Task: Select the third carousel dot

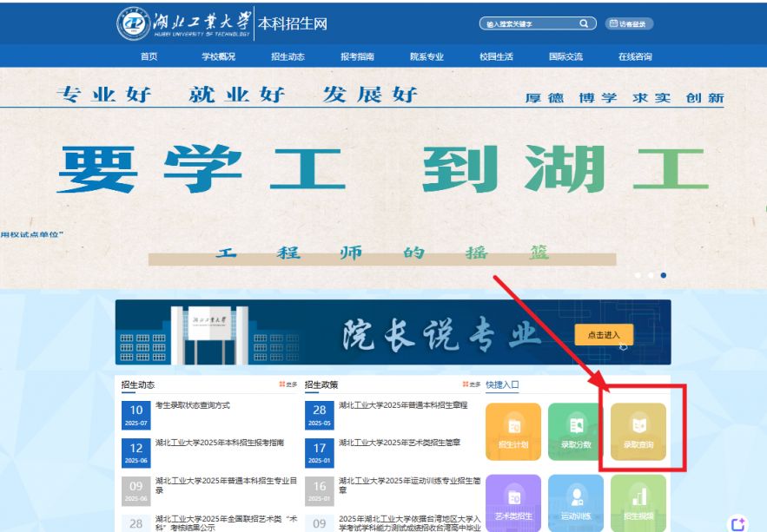Action: [x=664, y=275]
